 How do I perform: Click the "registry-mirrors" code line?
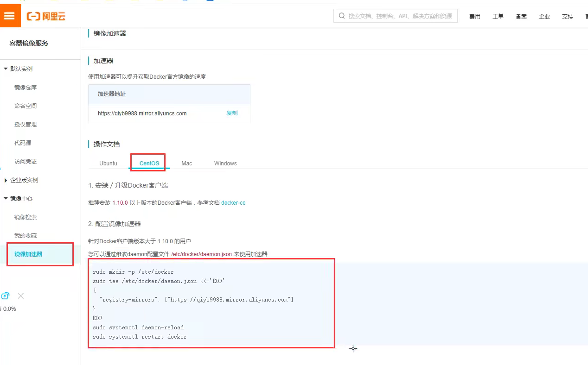pos(196,300)
